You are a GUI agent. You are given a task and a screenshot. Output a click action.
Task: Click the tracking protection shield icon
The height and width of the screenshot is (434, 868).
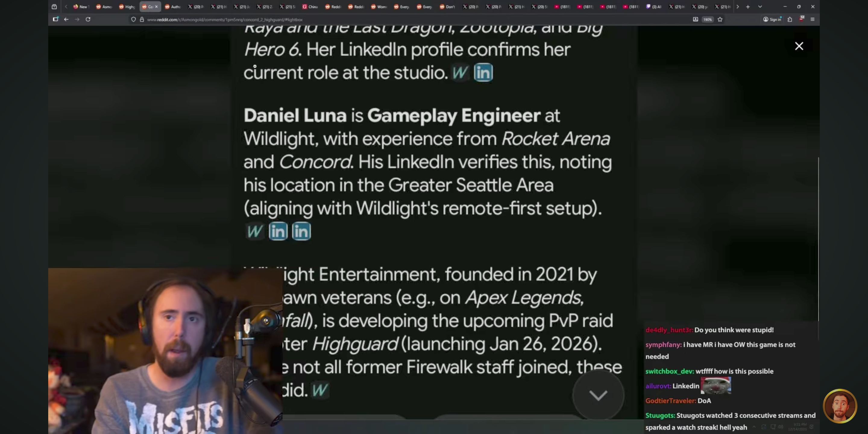pos(134,19)
